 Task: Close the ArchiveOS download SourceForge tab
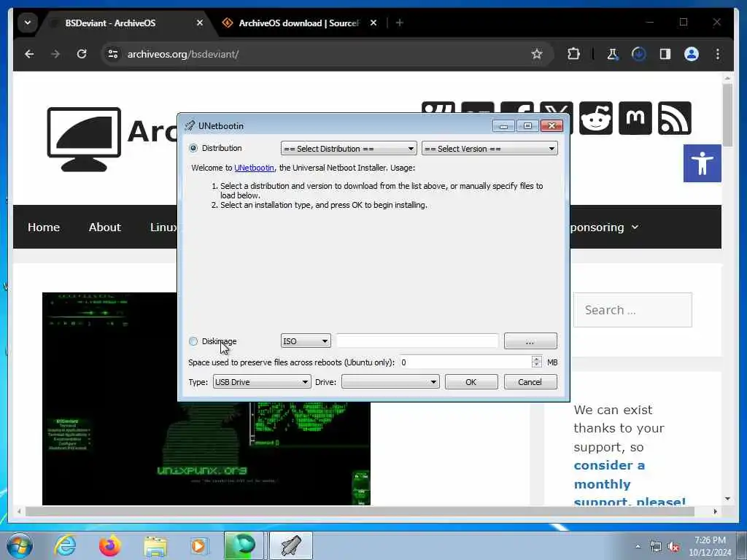[x=373, y=23]
